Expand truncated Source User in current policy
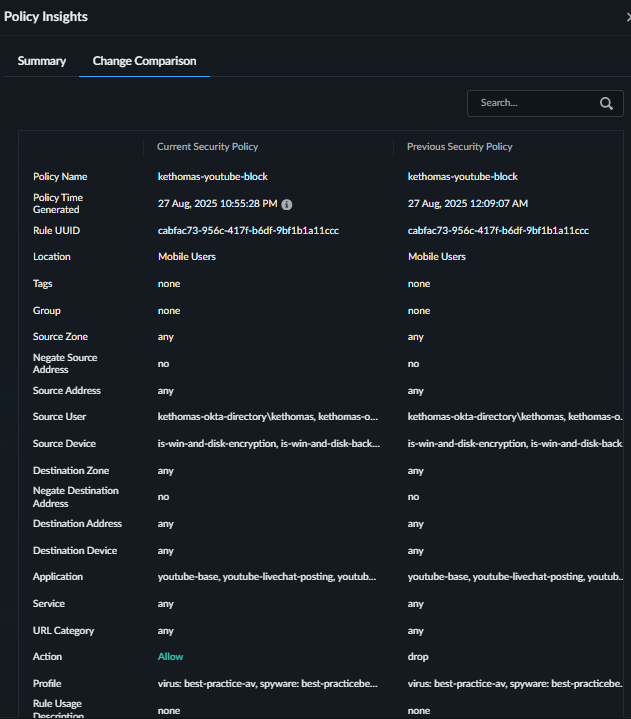 (x=268, y=416)
